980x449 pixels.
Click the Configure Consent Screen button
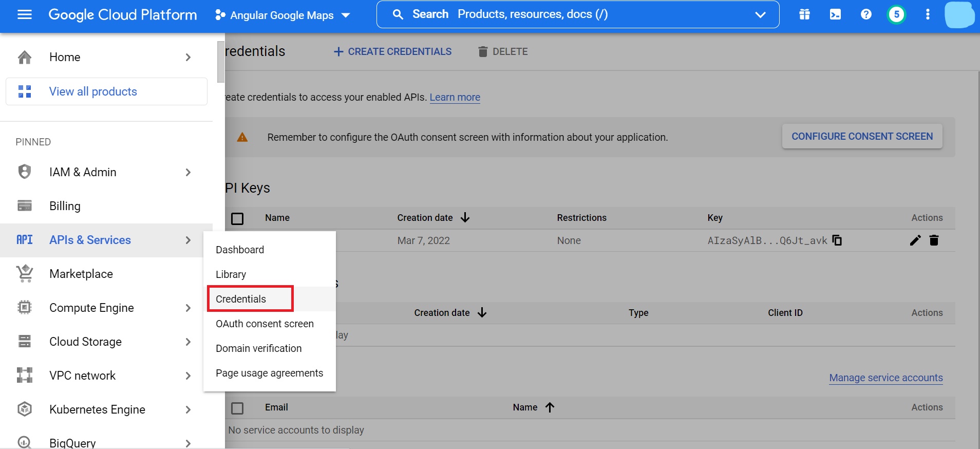pyautogui.click(x=862, y=137)
